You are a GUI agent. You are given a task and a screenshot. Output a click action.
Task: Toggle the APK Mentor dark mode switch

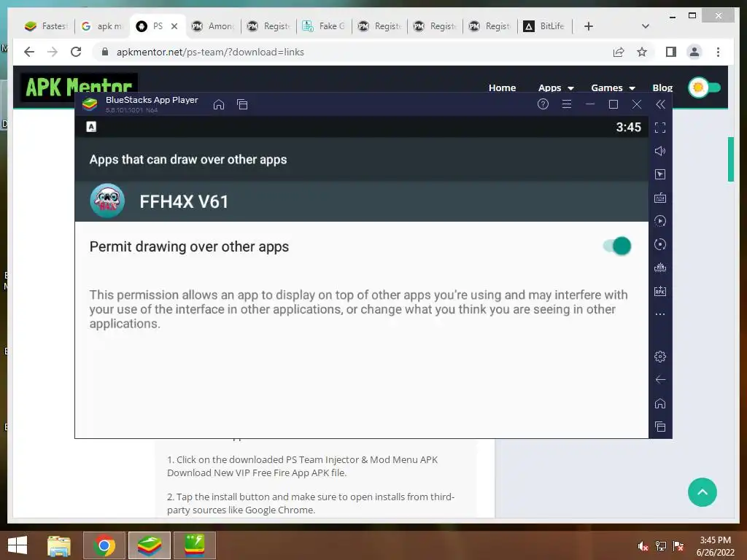(705, 87)
